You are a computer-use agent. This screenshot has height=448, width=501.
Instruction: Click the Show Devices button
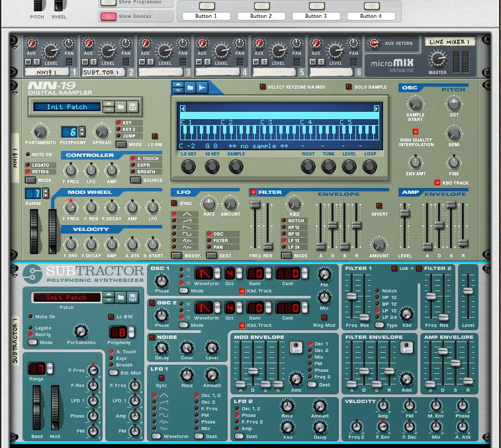109,17
